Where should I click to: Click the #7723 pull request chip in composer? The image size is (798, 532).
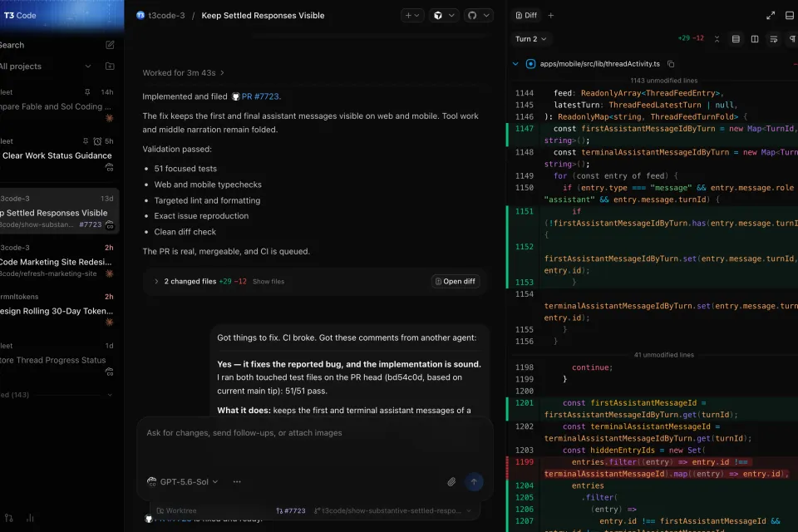[x=291, y=510]
